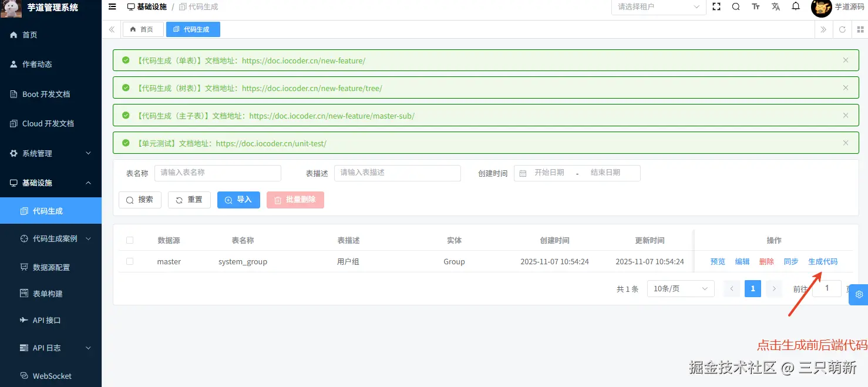Click the system logo image
868x387 pixels.
(x=11, y=8)
